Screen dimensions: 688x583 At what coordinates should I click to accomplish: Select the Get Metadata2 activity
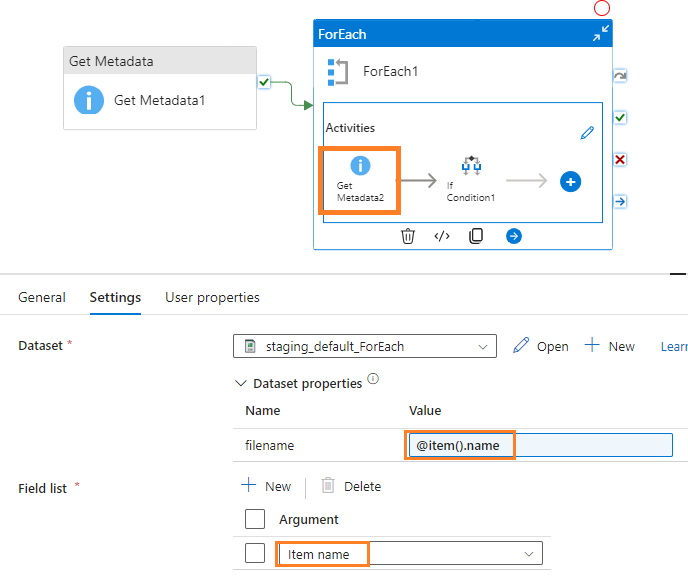point(360,180)
